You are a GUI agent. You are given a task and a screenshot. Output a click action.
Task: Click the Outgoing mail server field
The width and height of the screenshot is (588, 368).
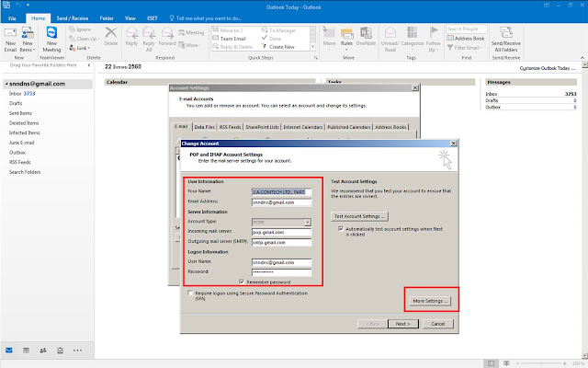tap(281, 243)
